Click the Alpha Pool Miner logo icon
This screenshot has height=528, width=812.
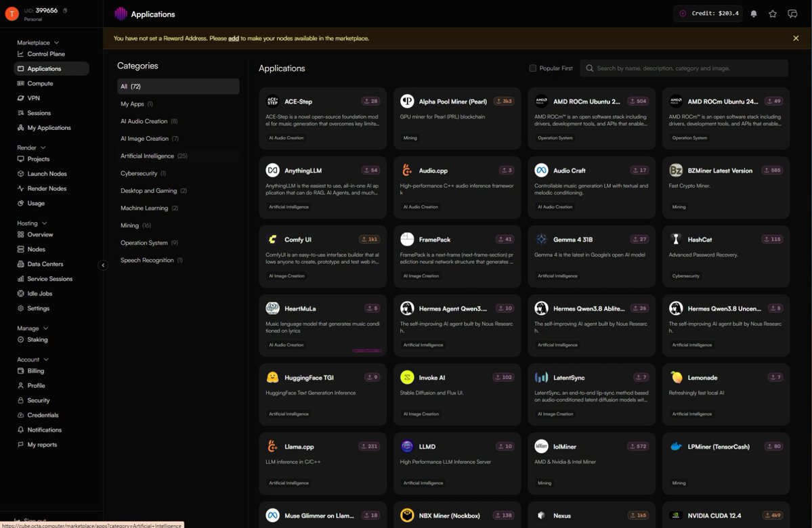pyautogui.click(x=407, y=102)
